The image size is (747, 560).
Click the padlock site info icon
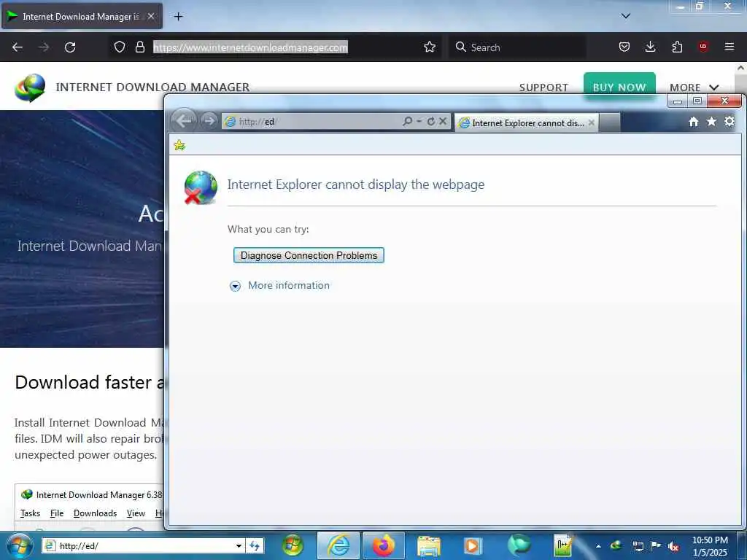tap(139, 47)
